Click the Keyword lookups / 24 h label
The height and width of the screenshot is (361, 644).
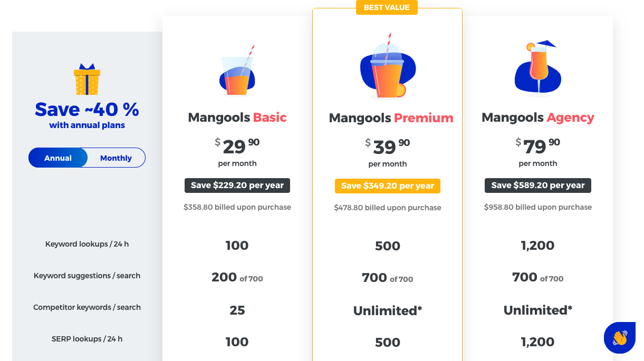point(87,245)
